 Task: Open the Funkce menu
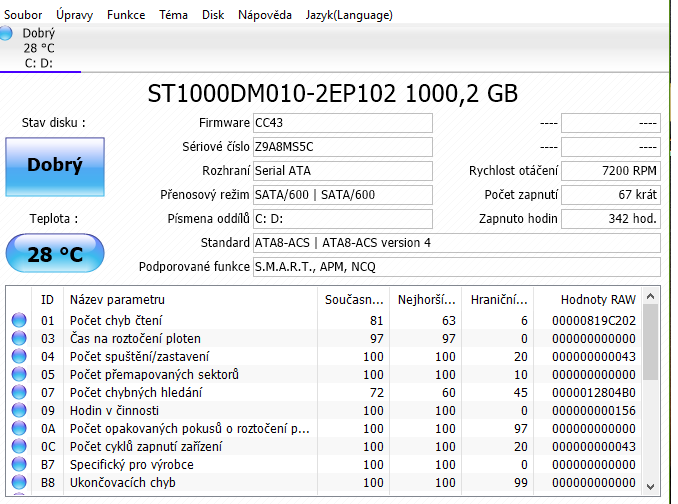tap(126, 15)
